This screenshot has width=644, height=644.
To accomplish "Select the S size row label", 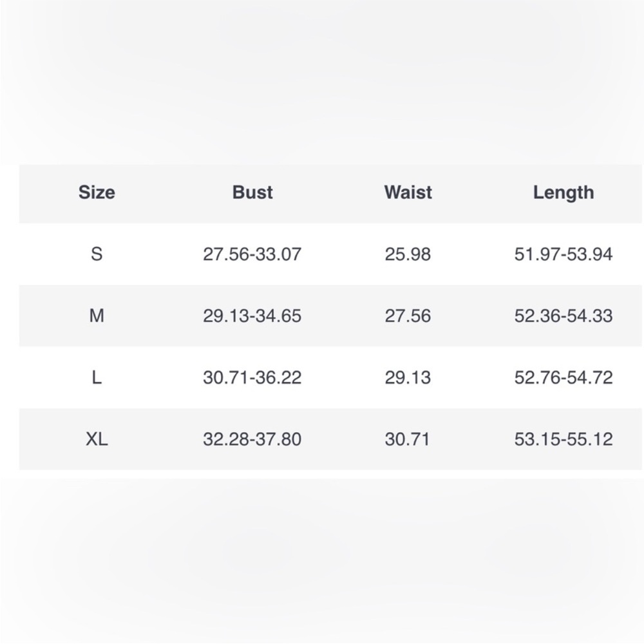I will click(97, 254).
